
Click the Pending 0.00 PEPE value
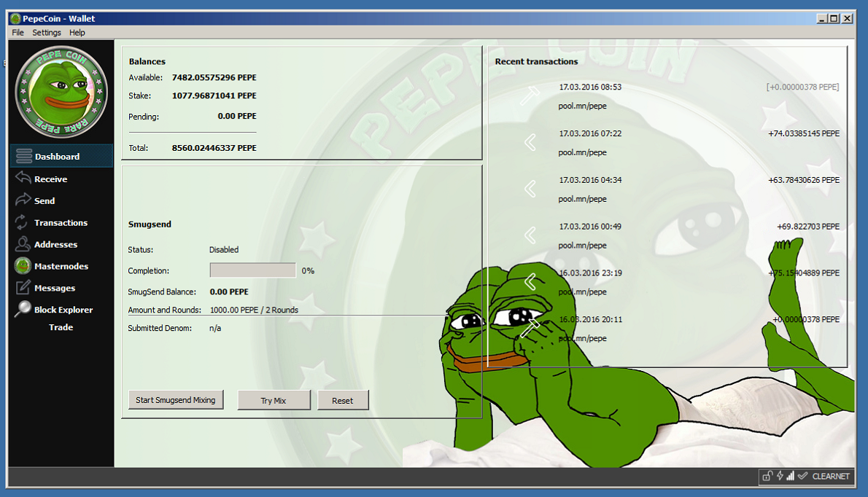[237, 116]
